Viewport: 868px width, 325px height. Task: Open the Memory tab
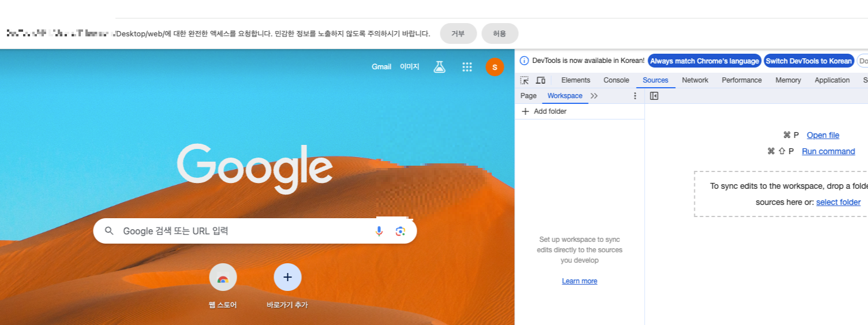[x=788, y=80]
